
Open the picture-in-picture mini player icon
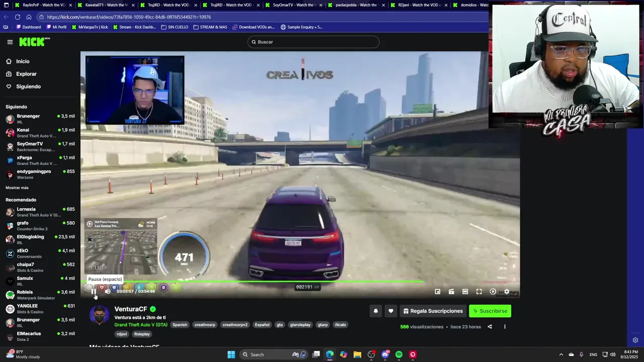[438, 292]
